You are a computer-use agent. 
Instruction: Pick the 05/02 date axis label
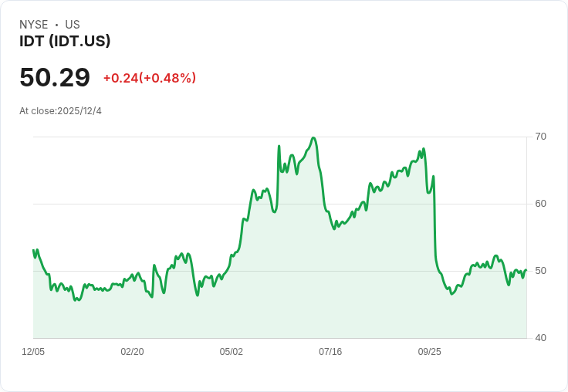[x=231, y=352]
